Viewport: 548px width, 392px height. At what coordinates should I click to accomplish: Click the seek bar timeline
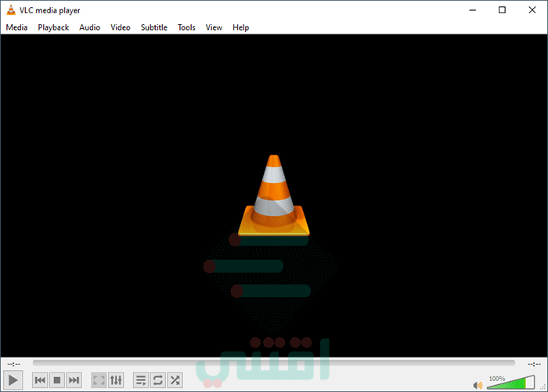pyautogui.click(x=274, y=363)
